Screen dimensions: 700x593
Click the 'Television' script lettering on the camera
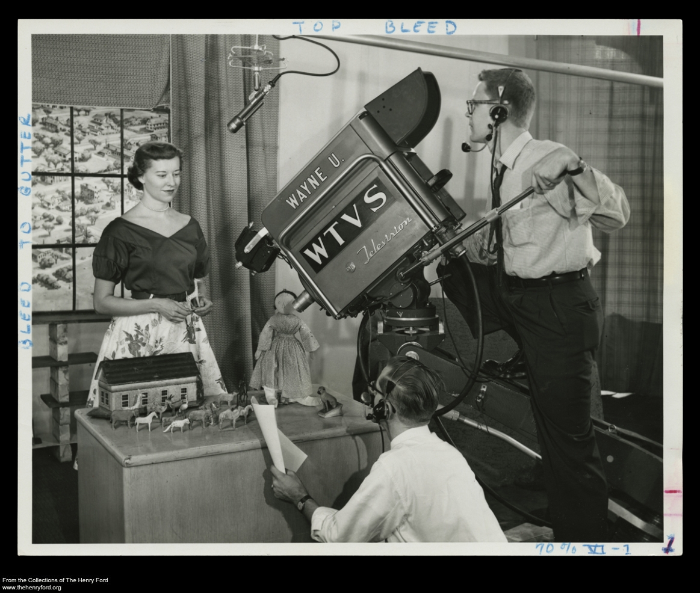(x=385, y=241)
